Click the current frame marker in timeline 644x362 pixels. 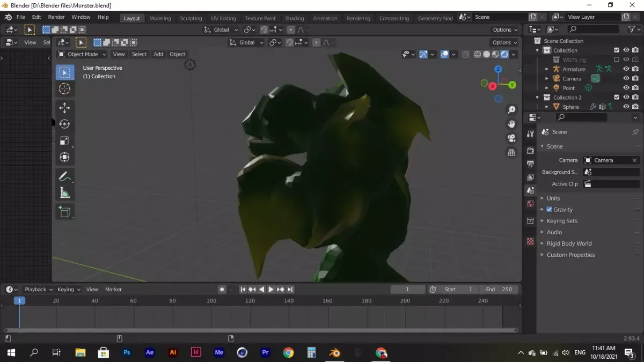click(19, 301)
